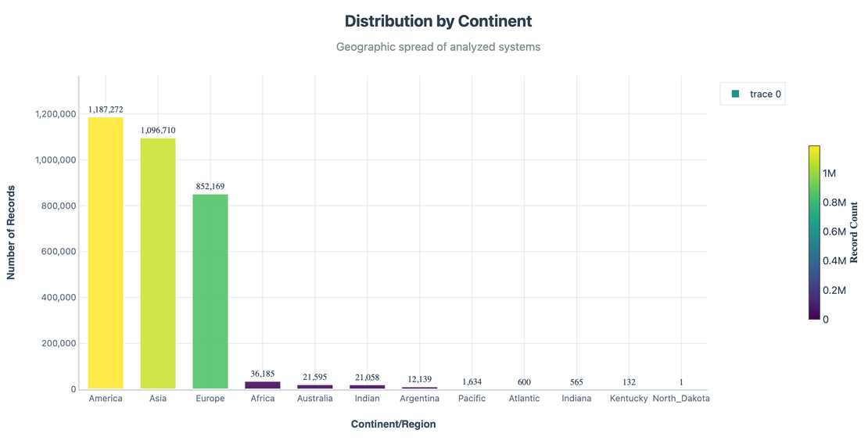Click the North_Dakota x-axis label
Screen dimensions: 868x444
point(681,399)
